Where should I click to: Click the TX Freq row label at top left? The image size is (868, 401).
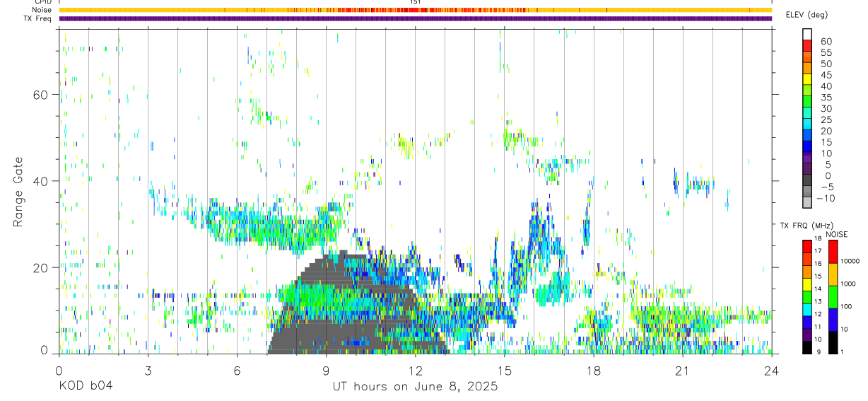tap(39, 18)
